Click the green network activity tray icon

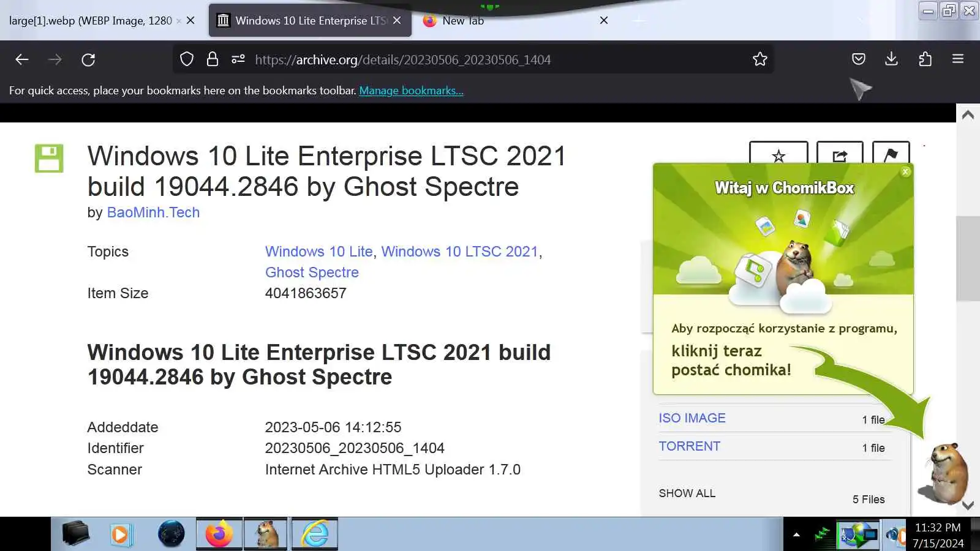pyautogui.click(x=823, y=535)
